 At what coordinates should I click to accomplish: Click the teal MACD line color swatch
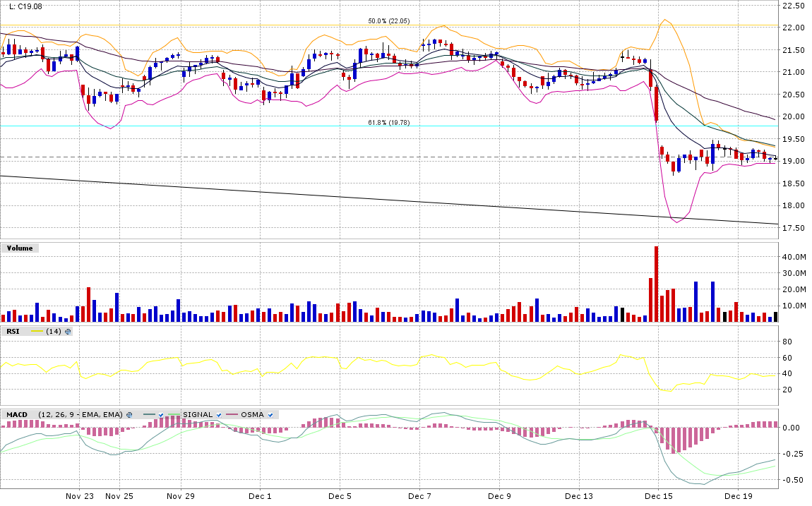coord(149,414)
